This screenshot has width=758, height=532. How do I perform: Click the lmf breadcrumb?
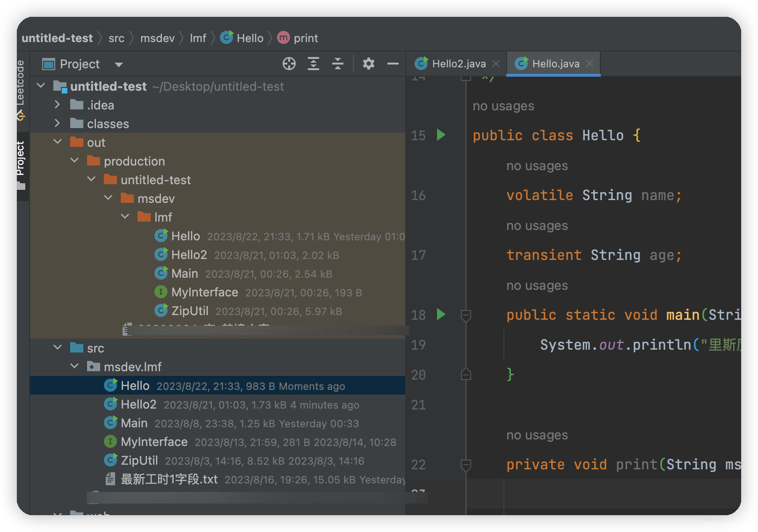click(198, 38)
